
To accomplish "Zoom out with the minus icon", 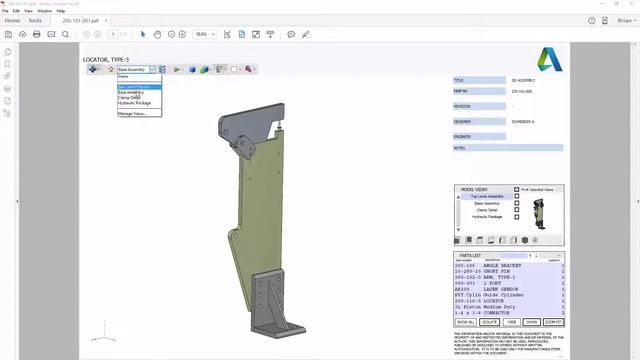I will [171, 35].
